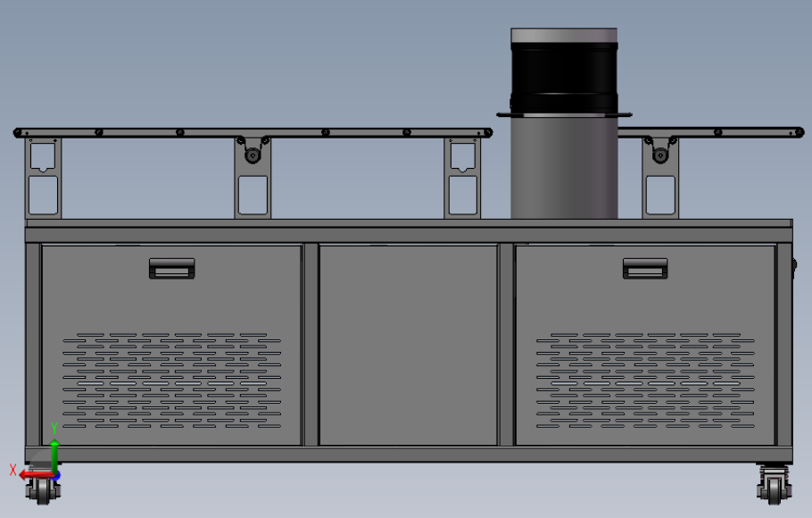Select the countertop slab above the cabinet doors
The height and width of the screenshot is (518, 812).
coord(409,223)
